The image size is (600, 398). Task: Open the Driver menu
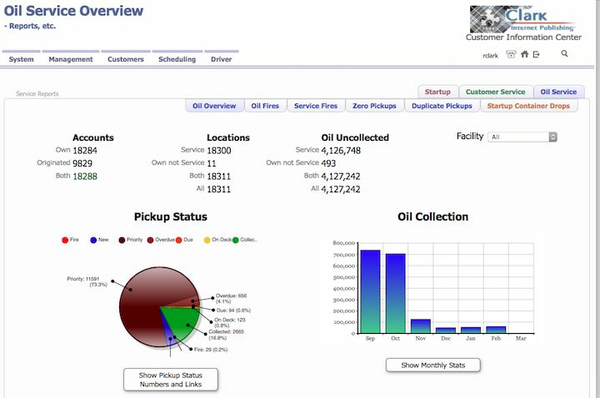tap(221, 59)
